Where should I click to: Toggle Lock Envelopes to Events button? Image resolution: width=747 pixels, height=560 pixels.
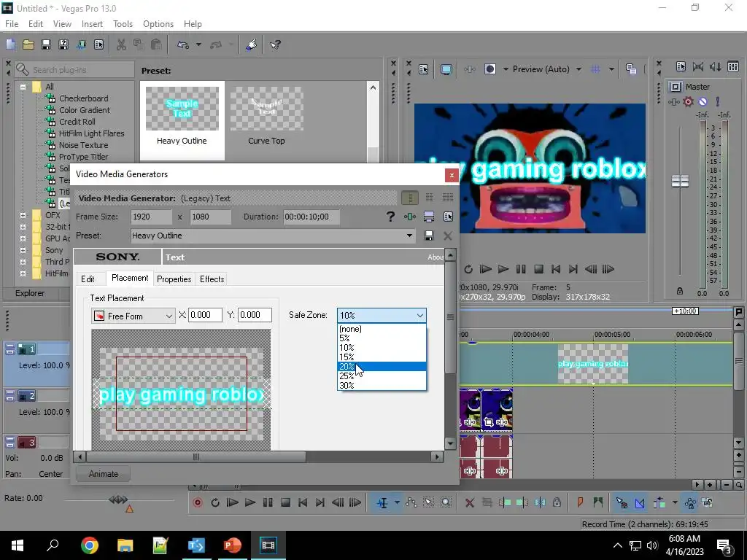click(x=690, y=502)
